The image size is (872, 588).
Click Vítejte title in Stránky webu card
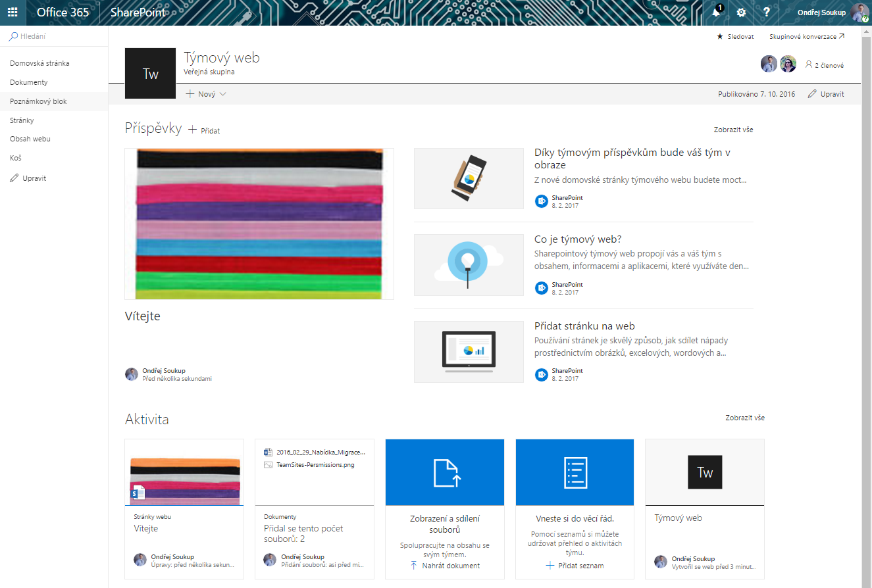[x=145, y=528]
